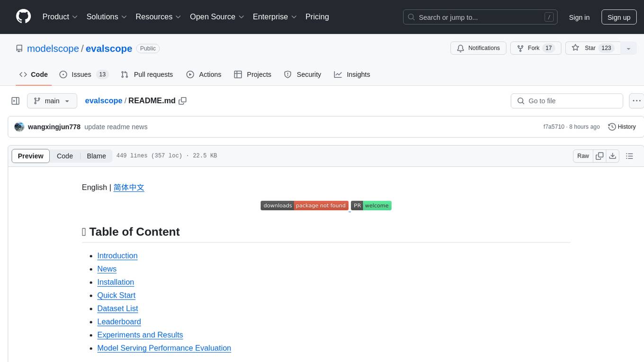Screen dimensions: 644x362
Task: Switch to the Code tab
Action: coord(34,74)
